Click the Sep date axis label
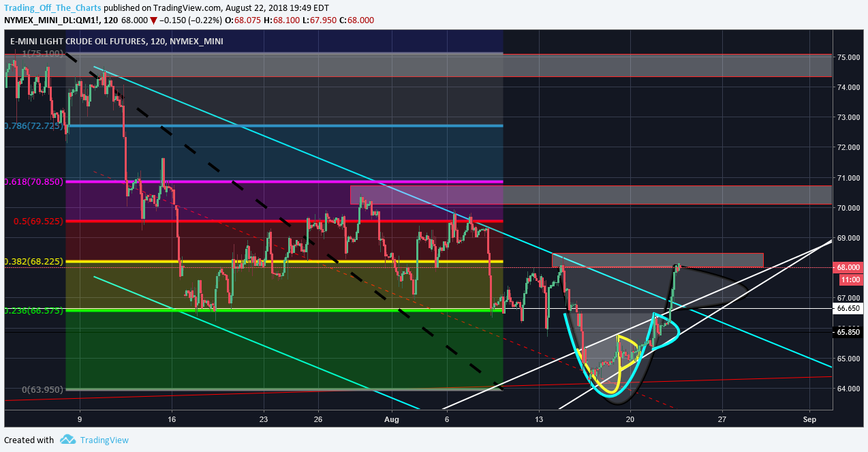The image size is (868, 452). click(x=809, y=418)
